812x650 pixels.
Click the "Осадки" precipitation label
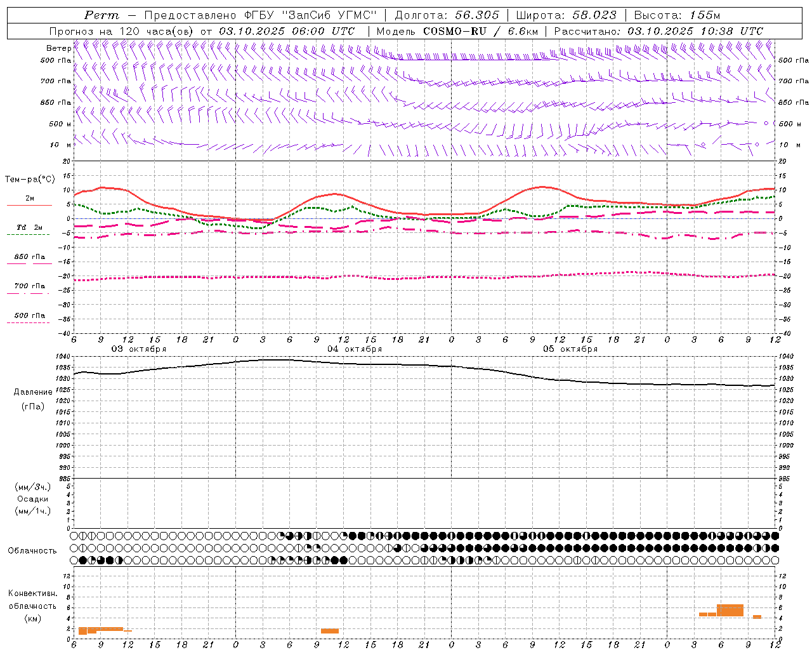coord(33,499)
